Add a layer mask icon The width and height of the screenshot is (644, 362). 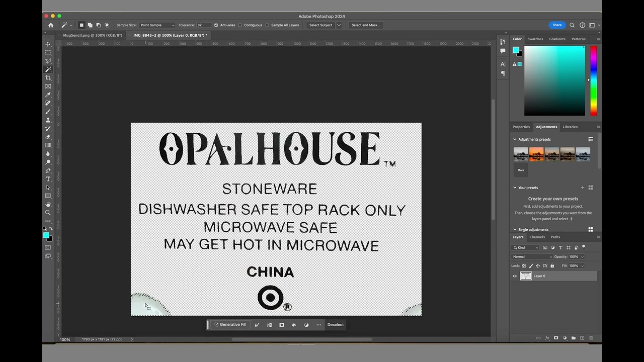pos(556,338)
